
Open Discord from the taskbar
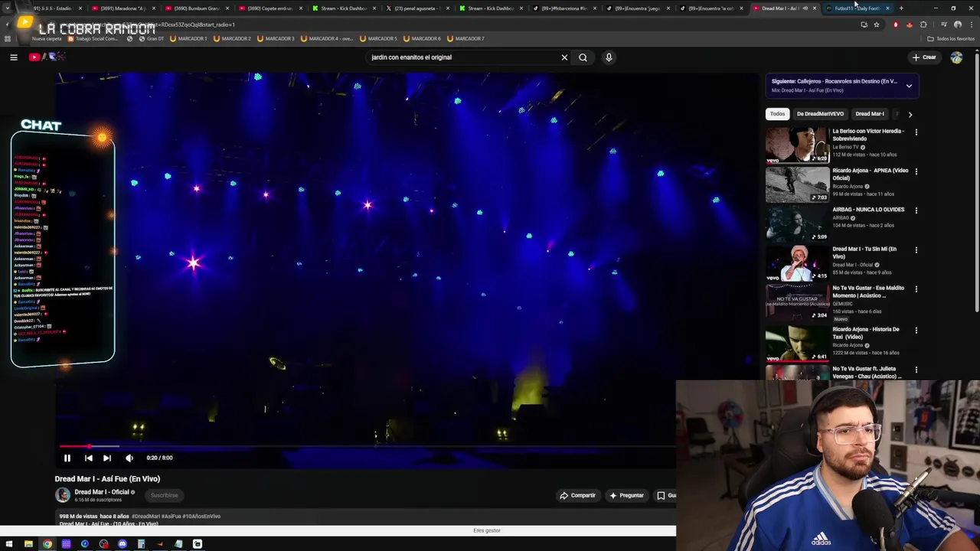122,544
